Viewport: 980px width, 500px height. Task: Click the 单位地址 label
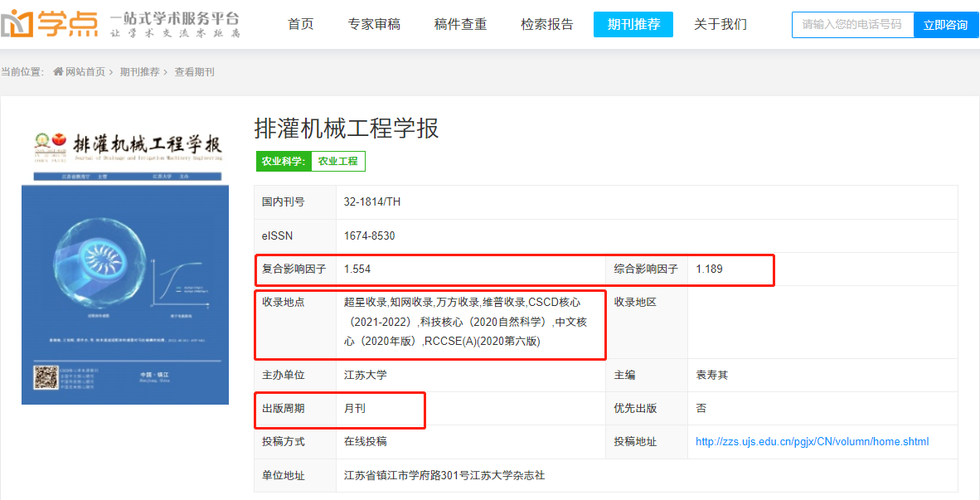click(283, 476)
